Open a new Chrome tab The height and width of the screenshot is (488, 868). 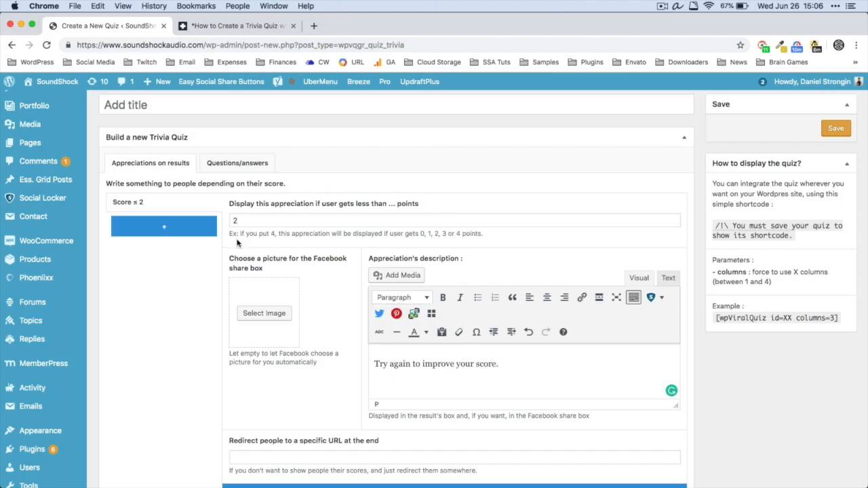pyautogui.click(x=313, y=26)
